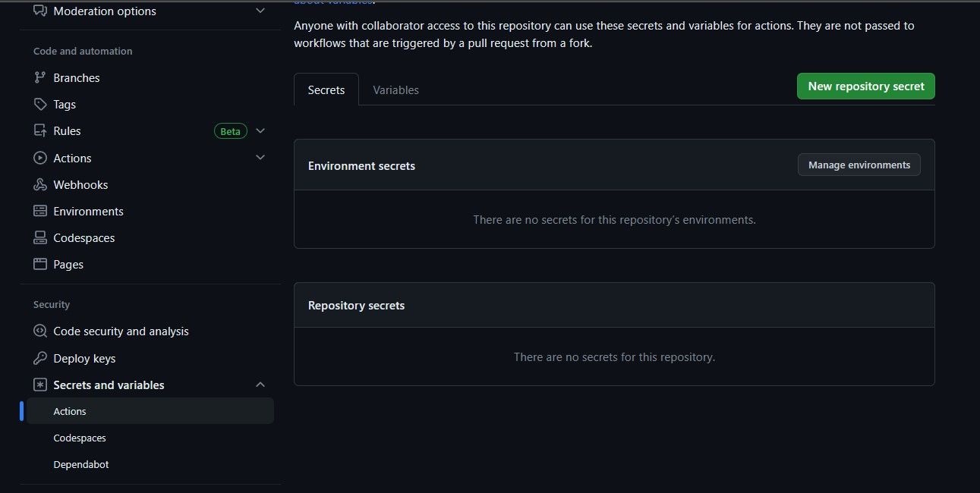Click the Webhooks icon
980x493 pixels.
tap(39, 184)
